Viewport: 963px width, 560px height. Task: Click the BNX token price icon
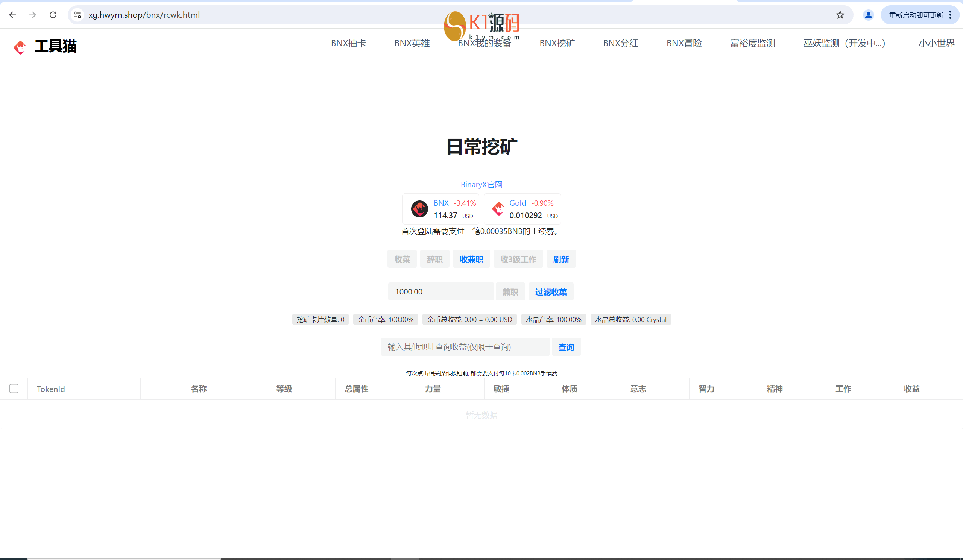point(419,209)
